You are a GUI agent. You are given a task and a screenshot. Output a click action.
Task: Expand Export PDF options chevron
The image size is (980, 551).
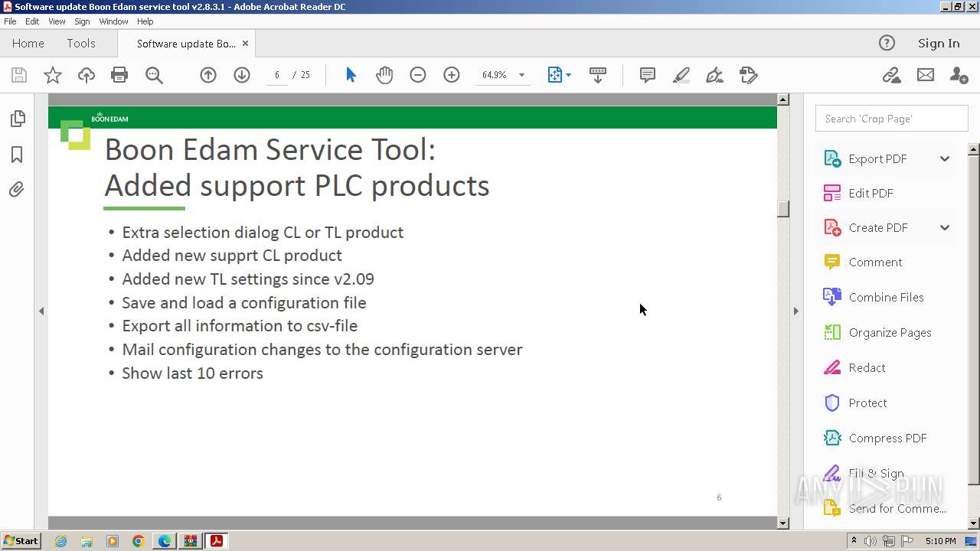tap(945, 158)
